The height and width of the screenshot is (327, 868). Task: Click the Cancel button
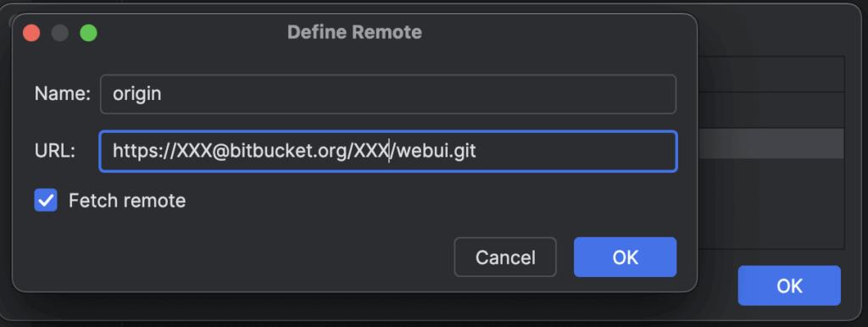tap(505, 258)
